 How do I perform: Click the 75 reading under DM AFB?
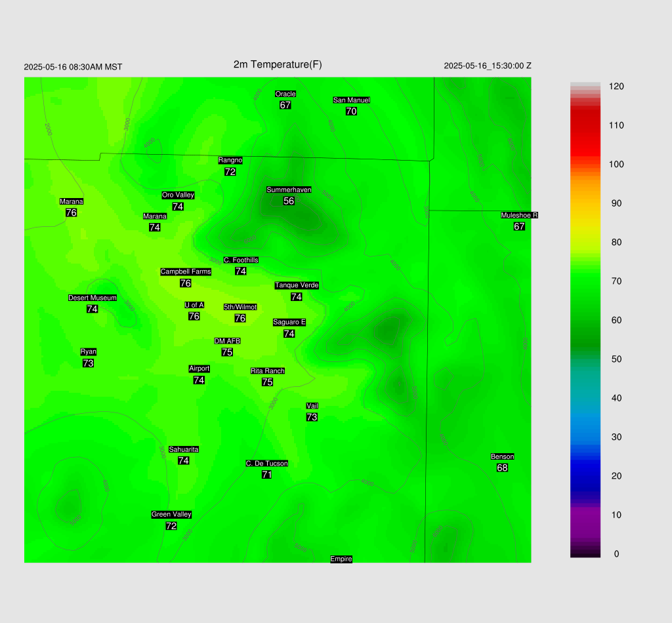point(227,352)
